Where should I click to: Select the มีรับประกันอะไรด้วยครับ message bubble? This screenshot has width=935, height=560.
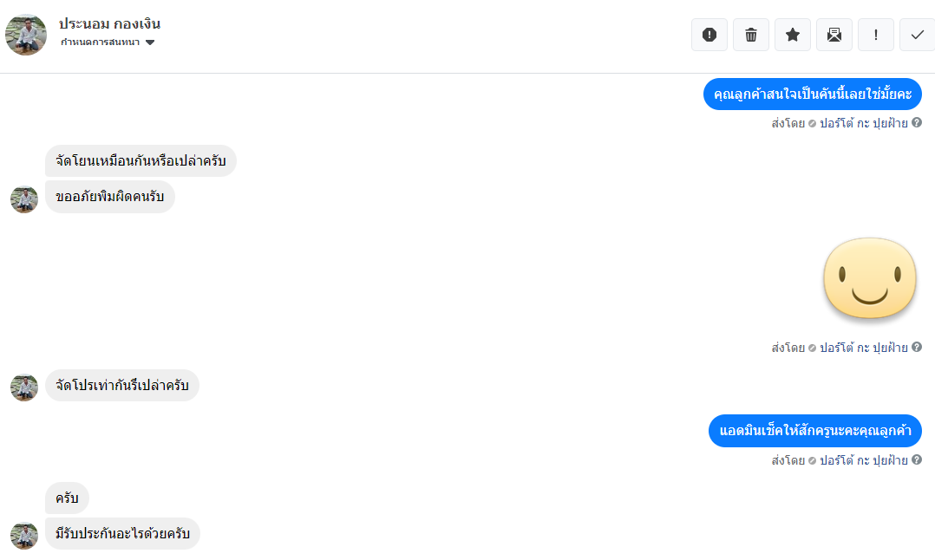click(122, 534)
